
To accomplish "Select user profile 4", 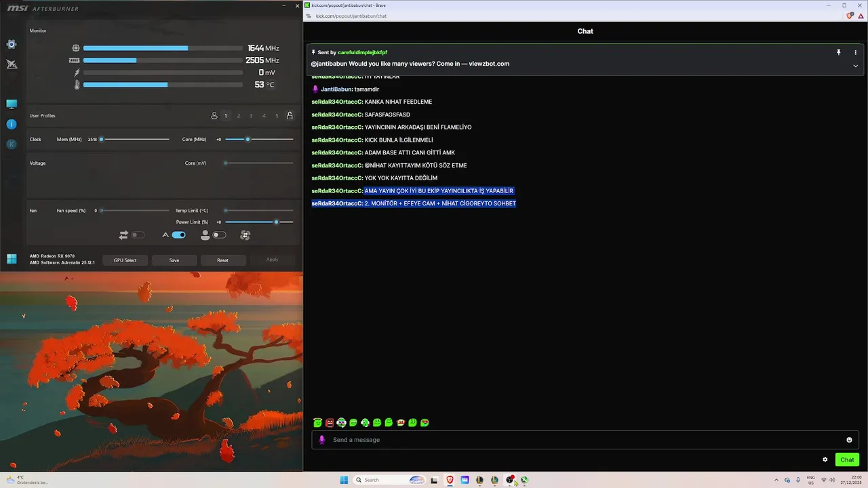I will [264, 116].
